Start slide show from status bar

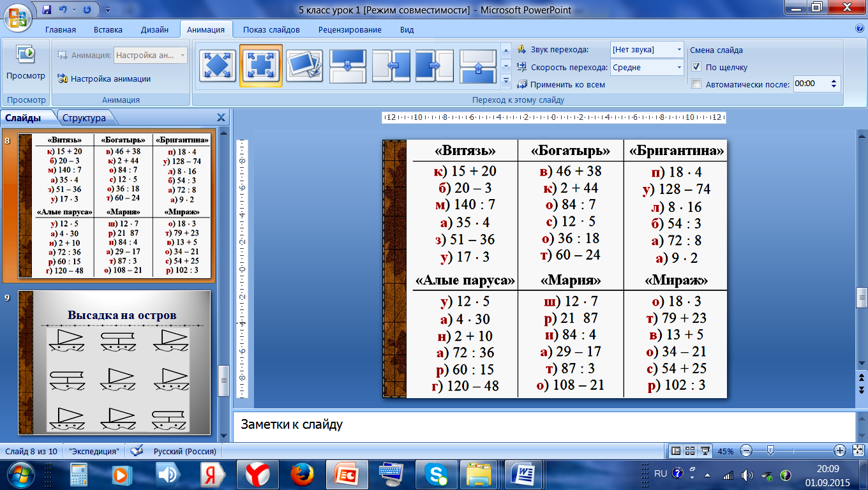(x=705, y=451)
